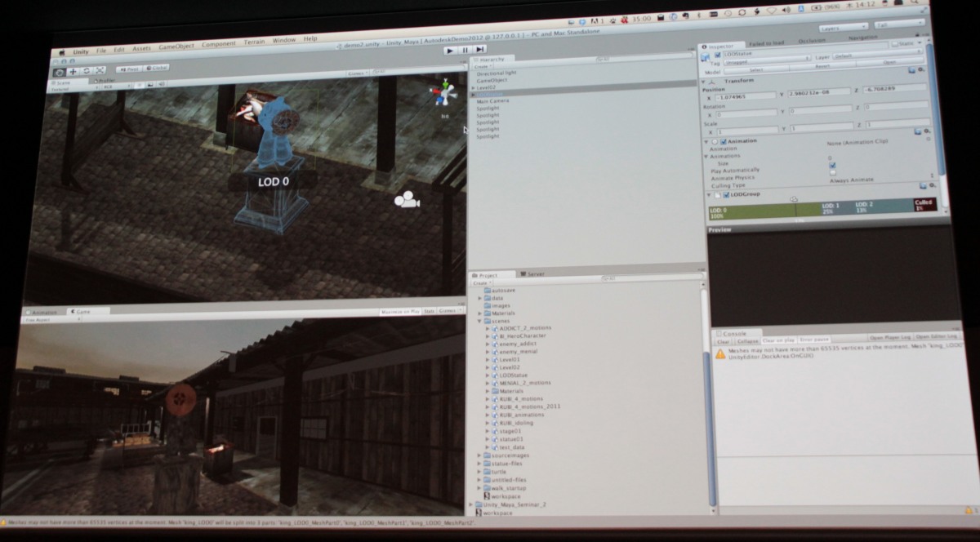Toggle Error pause in Console
This screenshot has width=980, height=542.
814,339
